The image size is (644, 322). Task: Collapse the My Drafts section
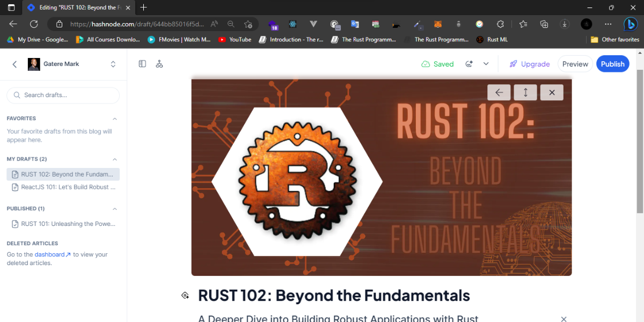pos(114,159)
